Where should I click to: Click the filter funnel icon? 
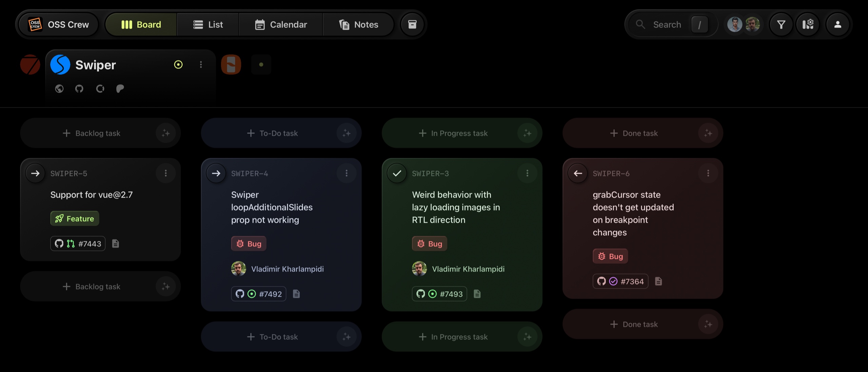pyautogui.click(x=781, y=24)
